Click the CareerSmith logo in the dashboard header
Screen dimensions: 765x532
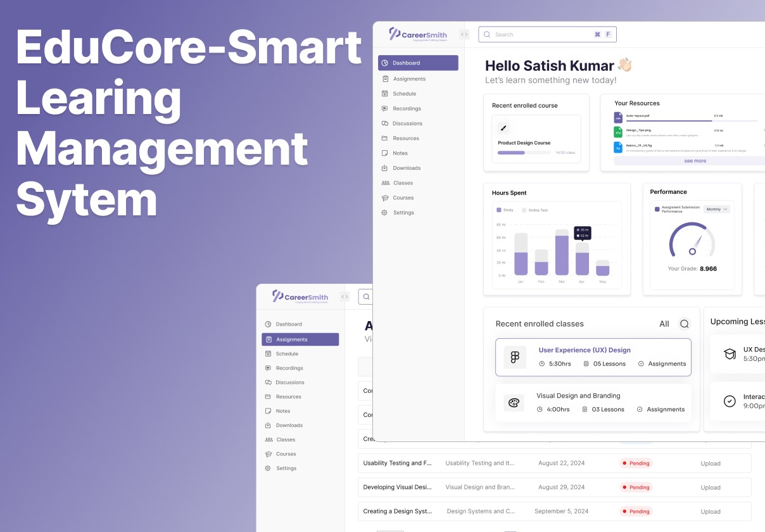pos(418,34)
